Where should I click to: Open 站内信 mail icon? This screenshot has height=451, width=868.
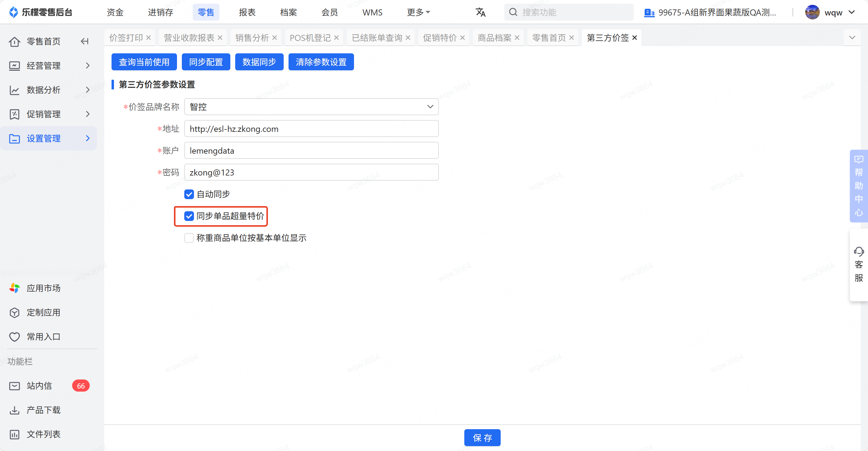click(15, 386)
